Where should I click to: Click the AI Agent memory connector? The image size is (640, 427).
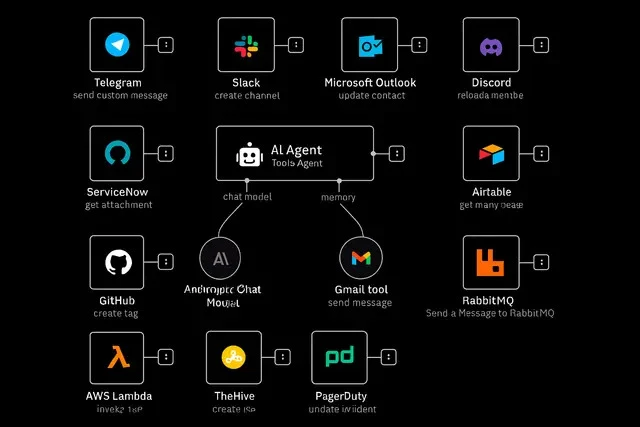(x=339, y=181)
